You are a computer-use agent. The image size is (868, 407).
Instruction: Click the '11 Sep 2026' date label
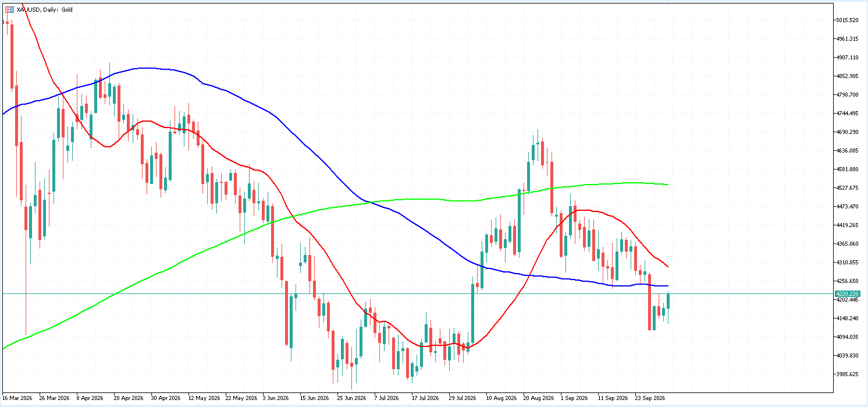point(613,398)
